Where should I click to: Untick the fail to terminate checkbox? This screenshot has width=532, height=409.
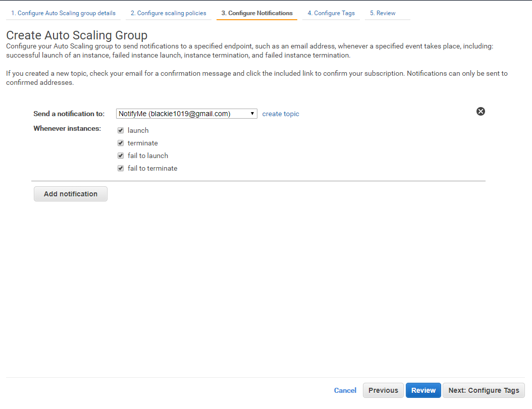(121, 168)
